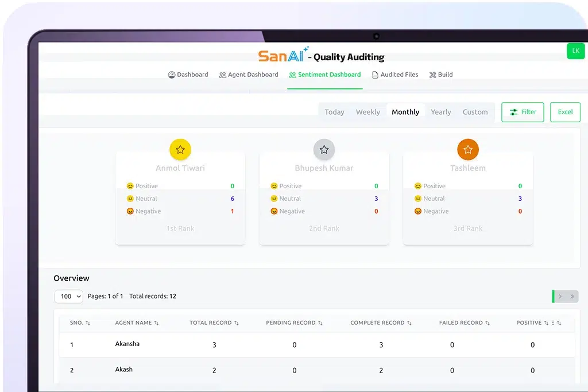
Task: Switch period to Weekly
Action: tap(368, 112)
